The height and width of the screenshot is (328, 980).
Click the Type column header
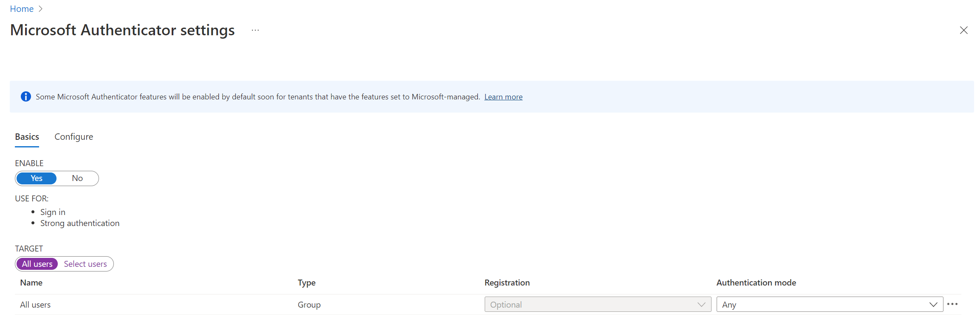(x=307, y=283)
